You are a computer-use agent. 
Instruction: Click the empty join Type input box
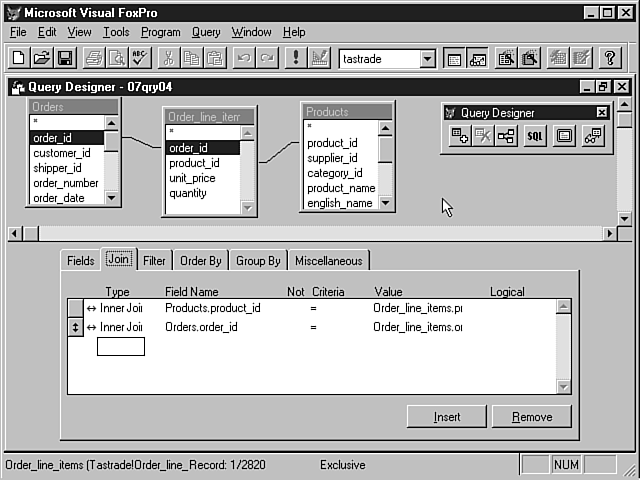[x=120, y=346]
